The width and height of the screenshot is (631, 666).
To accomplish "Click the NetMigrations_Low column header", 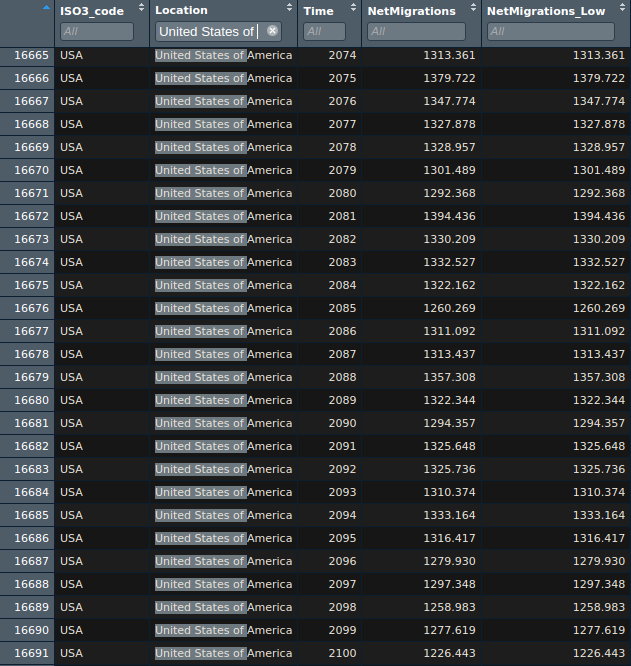I will click(539, 11).
